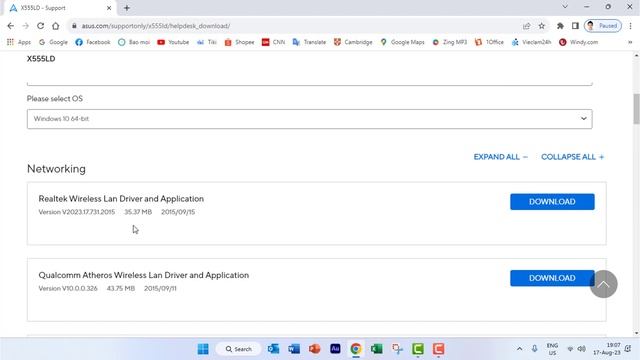
Task: Open the Zing MP3 bookmark
Action: pos(449,42)
